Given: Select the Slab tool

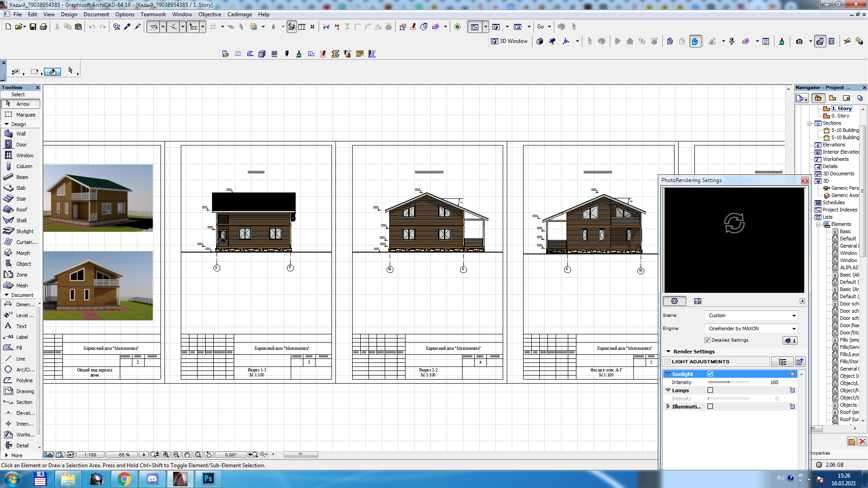Looking at the screenshot, I should (20, 188).
